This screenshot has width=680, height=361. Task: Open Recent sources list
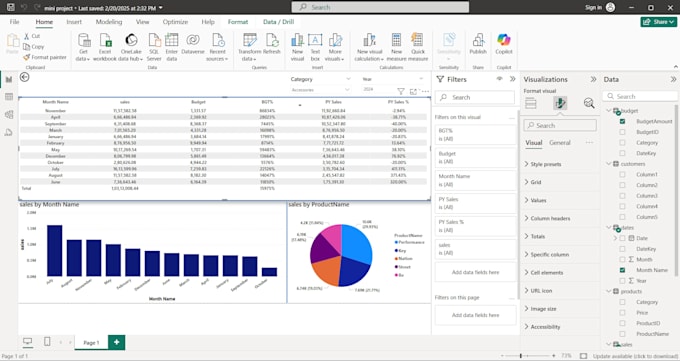coord(217,47)
